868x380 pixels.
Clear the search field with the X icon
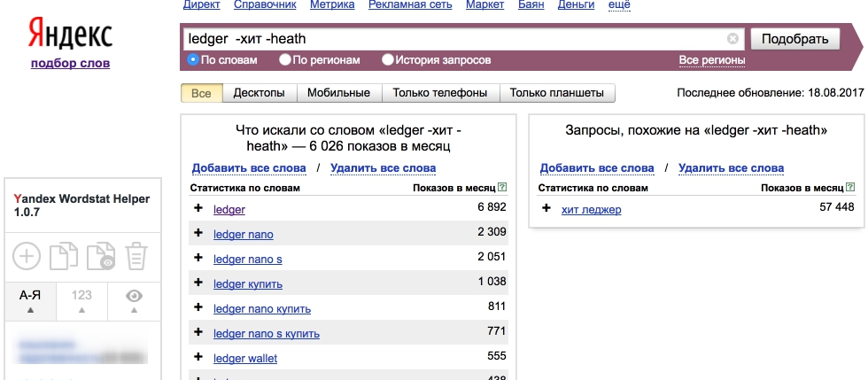point(732,39)
